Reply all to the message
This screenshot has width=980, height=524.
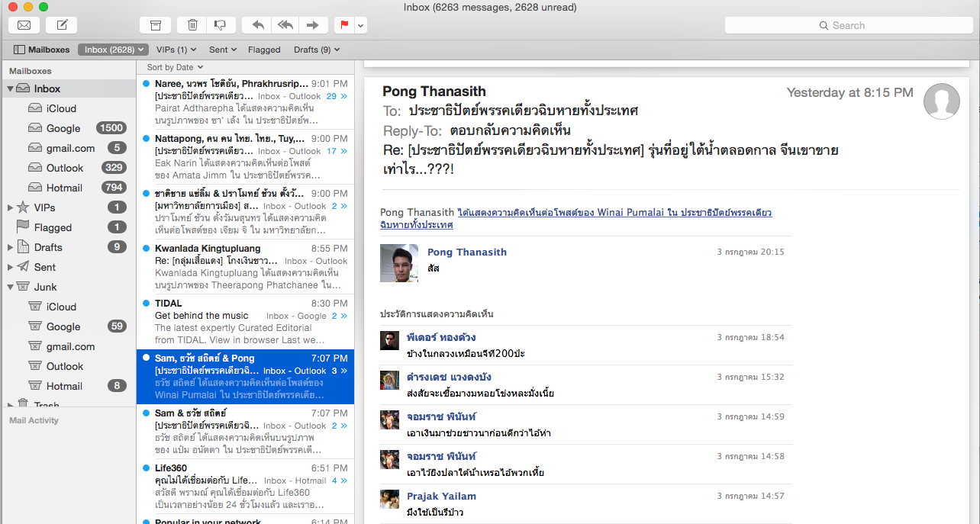point(285,25)
